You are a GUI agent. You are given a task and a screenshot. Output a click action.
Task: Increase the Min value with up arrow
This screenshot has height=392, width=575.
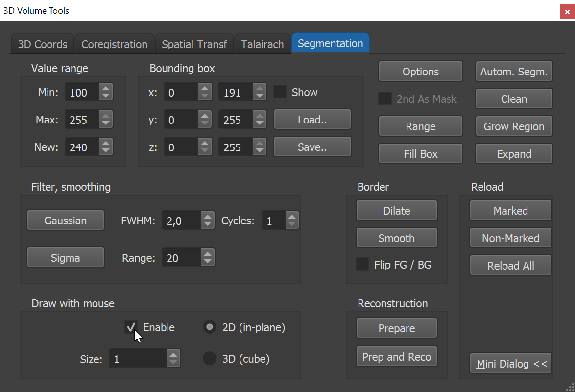click(106, 88)
